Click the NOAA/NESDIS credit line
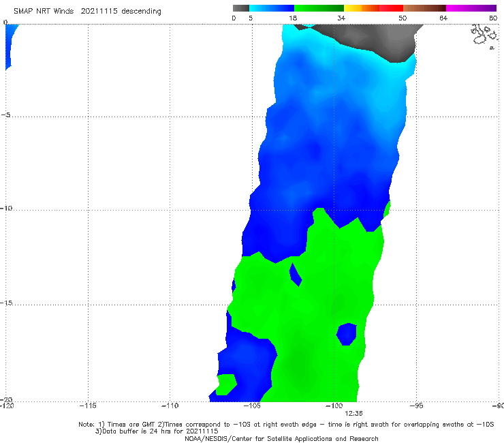 click(x=281, y=438)
